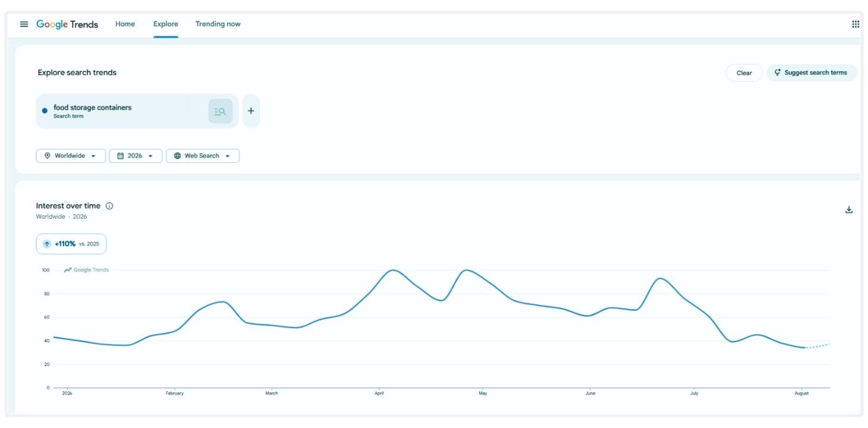The width and height of the screenshot is (868, 428).
Task: Open the hamburger main menu
Action: [24, 24]
